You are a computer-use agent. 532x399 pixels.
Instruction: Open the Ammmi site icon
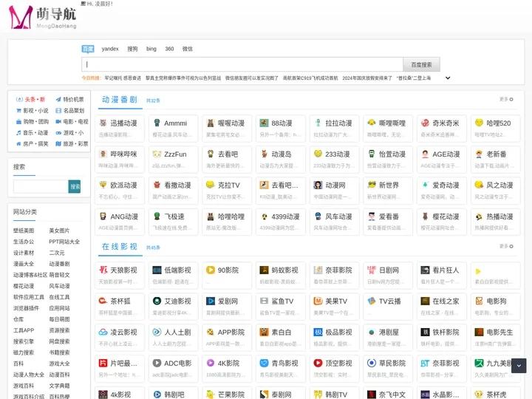pyautogui.click(x=157, y=123)
